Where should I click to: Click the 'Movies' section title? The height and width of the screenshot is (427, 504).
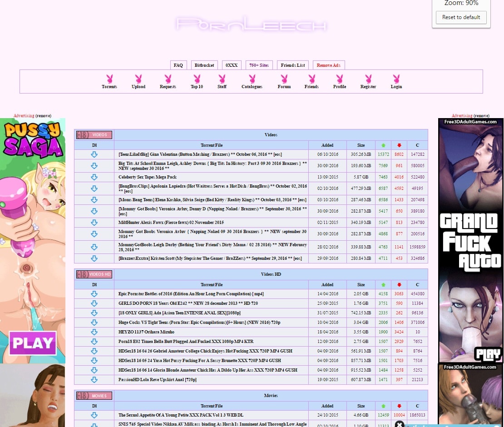point(271,396)
